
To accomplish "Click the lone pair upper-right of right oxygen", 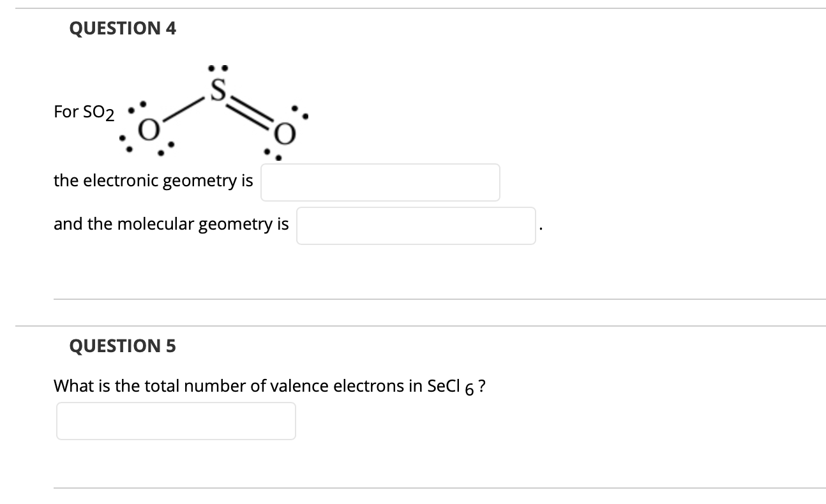I will [300, 112].
